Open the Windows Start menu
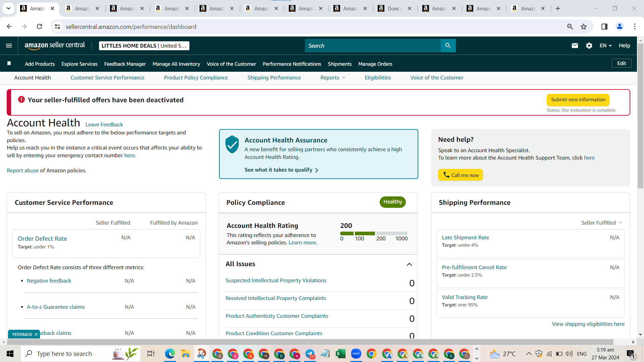644x362 pixels. (10, 354)
